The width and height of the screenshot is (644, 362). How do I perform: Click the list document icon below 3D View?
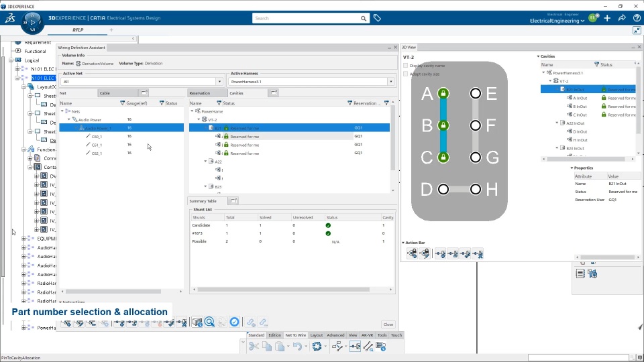(580, 274)
